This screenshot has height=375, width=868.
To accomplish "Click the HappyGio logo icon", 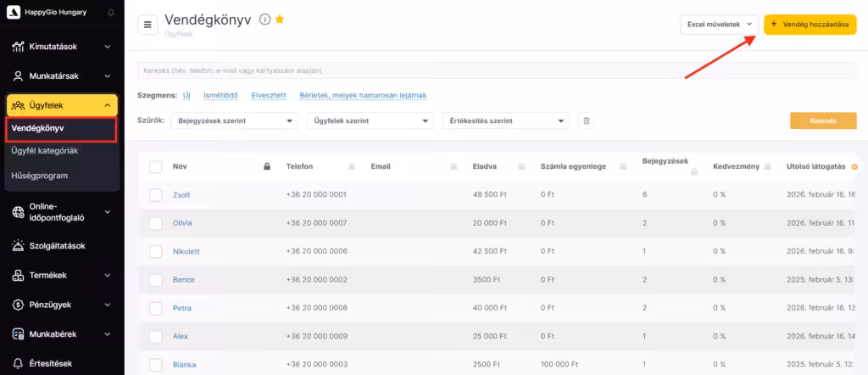I will coord(12,13).
